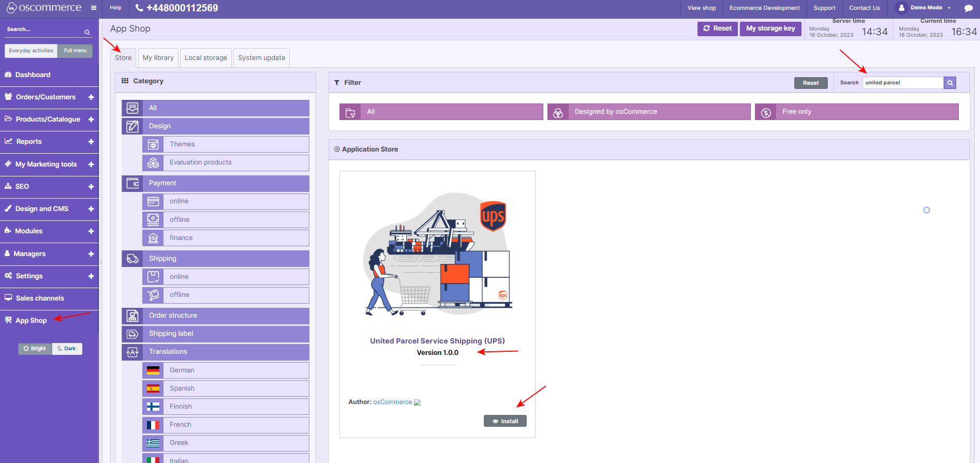Screen dimensions: 980x463
Task: Open United Parcel Service Shipping (UPS) title link
Action: [437, 341]
